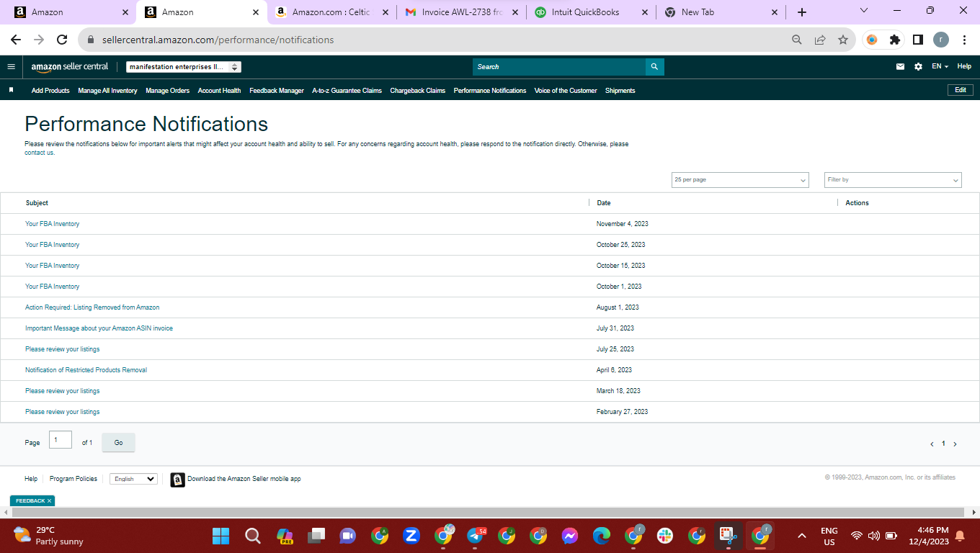Expand the Filter by dropdown
Image resolution: width=980 pixels, height=553 pixels.
pos(893,180)
